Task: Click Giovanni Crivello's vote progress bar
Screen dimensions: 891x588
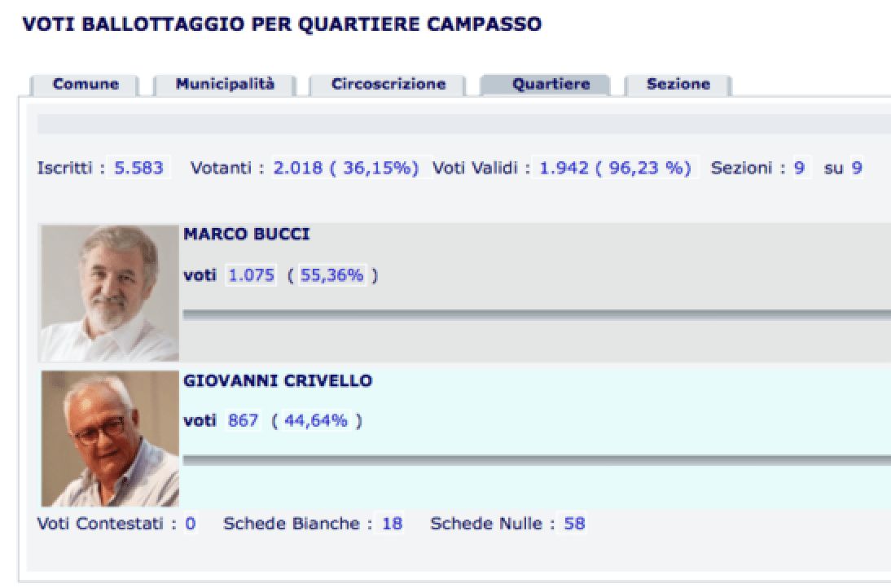Action: point(537,460)
